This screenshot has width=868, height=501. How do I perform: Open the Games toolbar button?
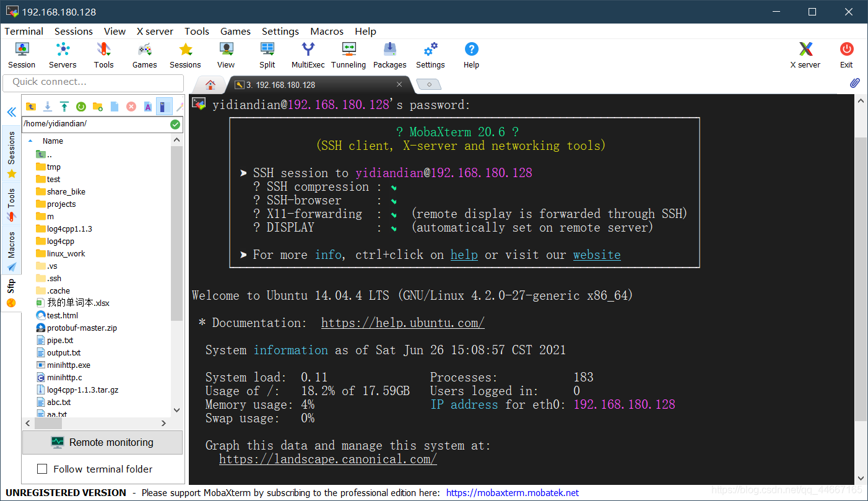[x=144, y=55]
